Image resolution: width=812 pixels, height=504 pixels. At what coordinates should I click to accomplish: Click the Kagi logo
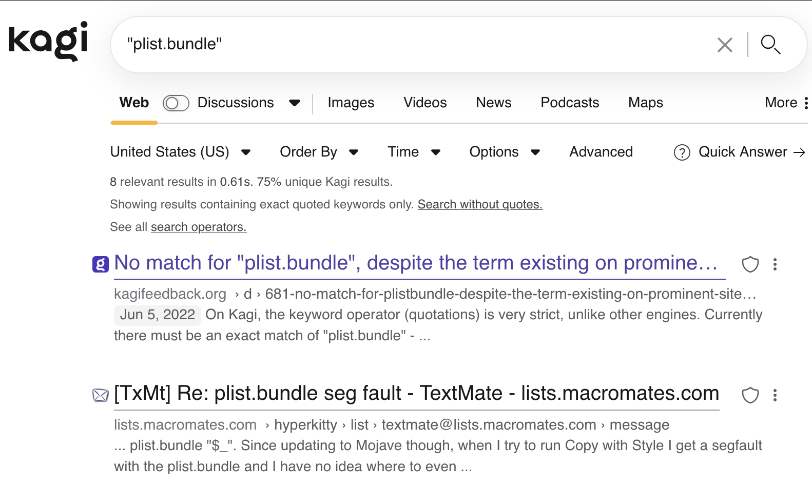48,41
